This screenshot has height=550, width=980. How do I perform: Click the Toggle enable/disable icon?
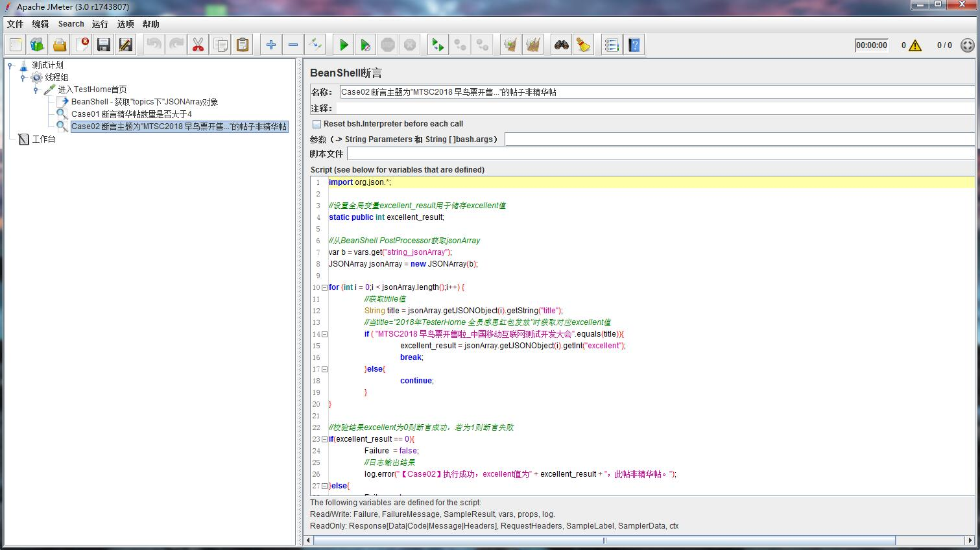point(315,45)
